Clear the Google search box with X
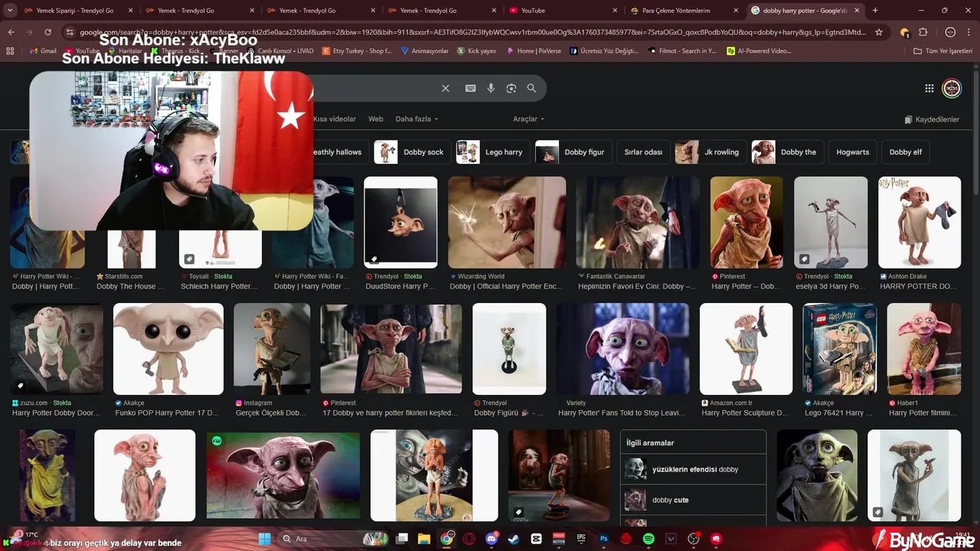The height and width of the screenshot is (551, 980). click(446, 88)
